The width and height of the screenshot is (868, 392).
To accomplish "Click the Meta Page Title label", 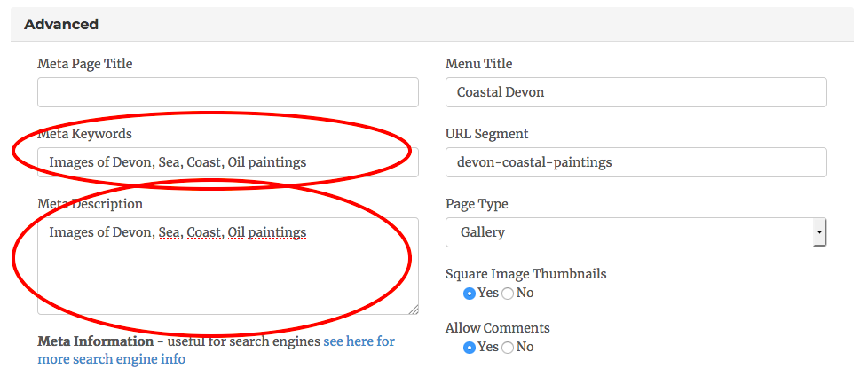I will click(85, 64).
